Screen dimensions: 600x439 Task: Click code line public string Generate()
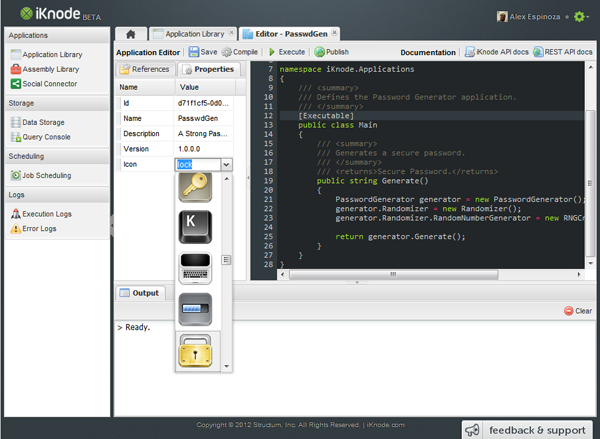click(x=372, y=181)
